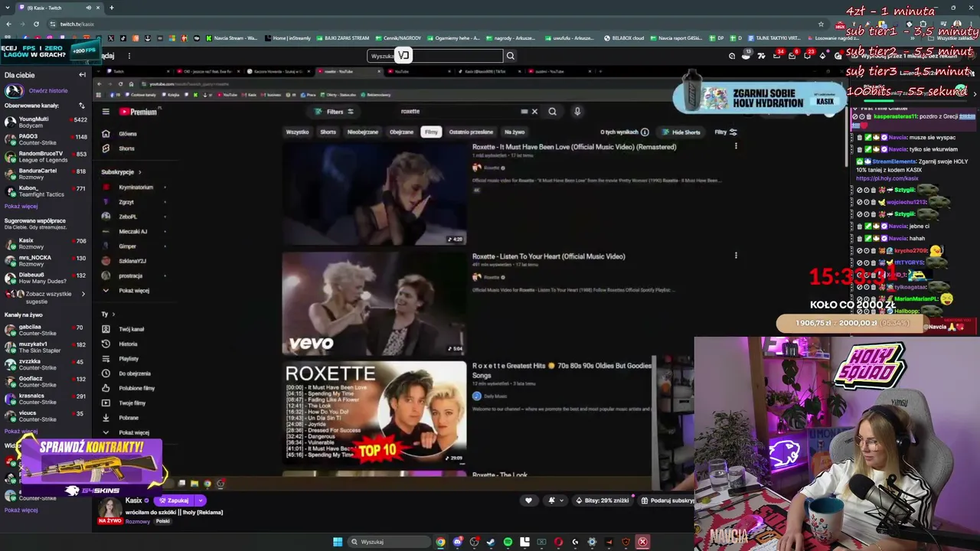Open 'Listen To Your Heart' video thumbnail

[x=374, y=305]
